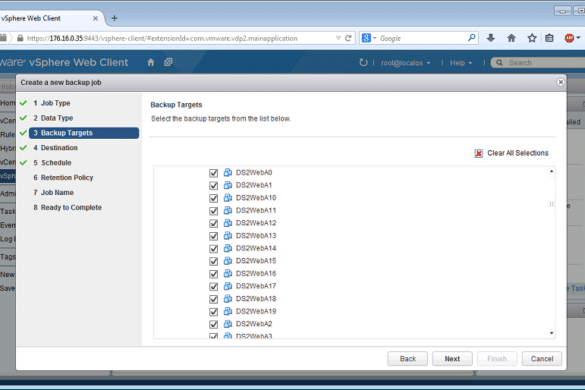The width and height of the screenshot is (585, 390).
Task: Click the Back button
Action: 407,359
